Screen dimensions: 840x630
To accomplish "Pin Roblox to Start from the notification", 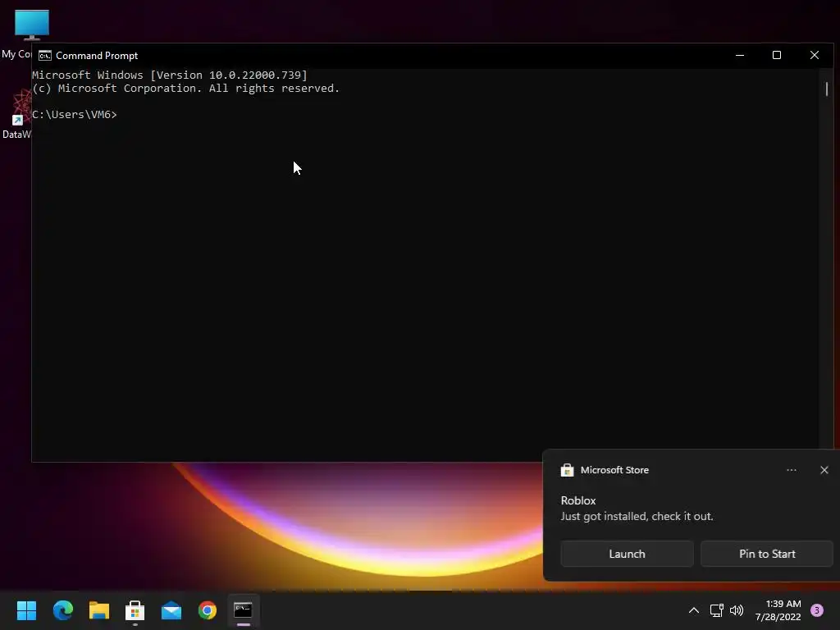I will point(767,554).
